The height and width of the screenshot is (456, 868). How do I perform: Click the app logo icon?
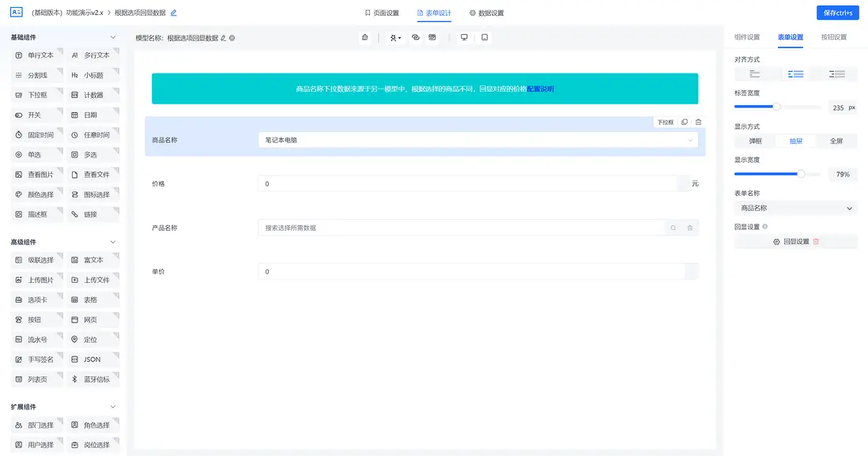tap(17, 12)
